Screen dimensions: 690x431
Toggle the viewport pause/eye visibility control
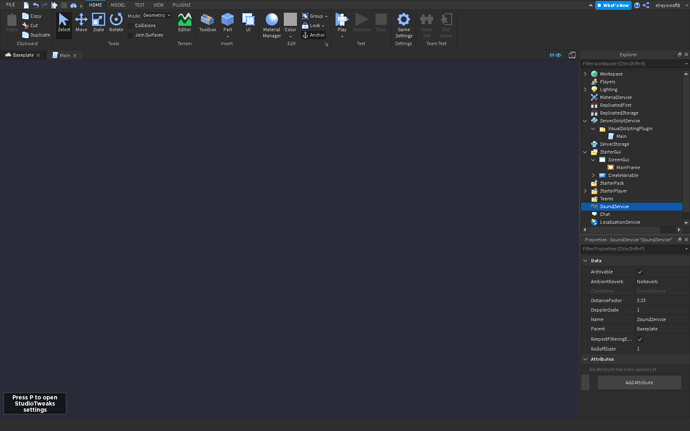point(555,55)
